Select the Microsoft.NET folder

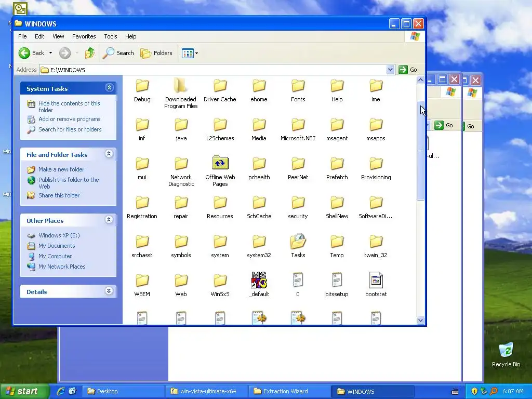tap(298, 129)
